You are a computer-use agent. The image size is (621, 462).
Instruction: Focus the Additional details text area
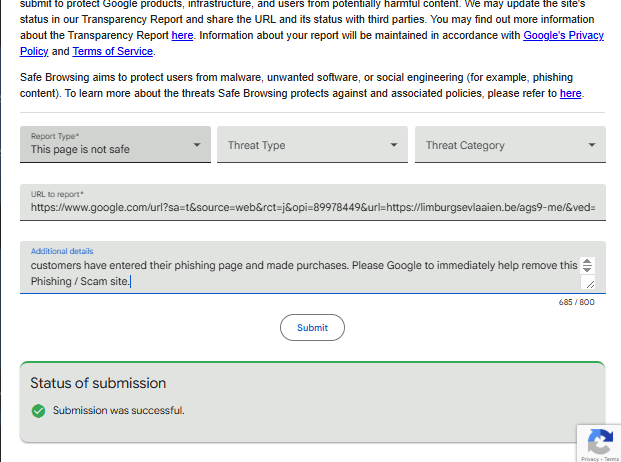pos(300,273)
